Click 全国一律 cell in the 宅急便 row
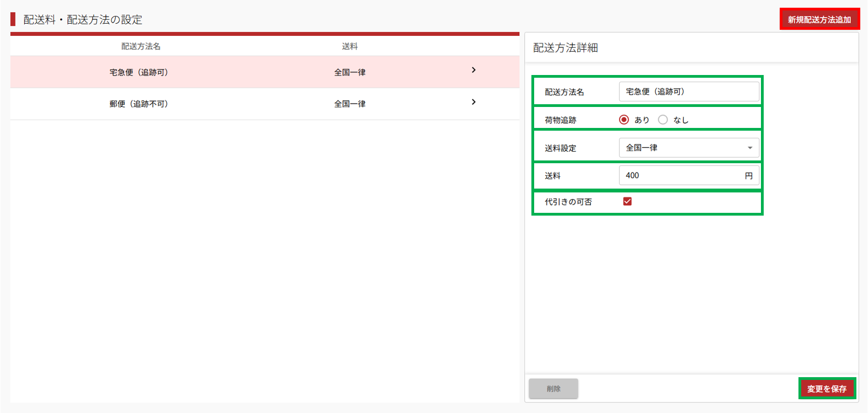The image size is (868, 413). click(349, 72)
